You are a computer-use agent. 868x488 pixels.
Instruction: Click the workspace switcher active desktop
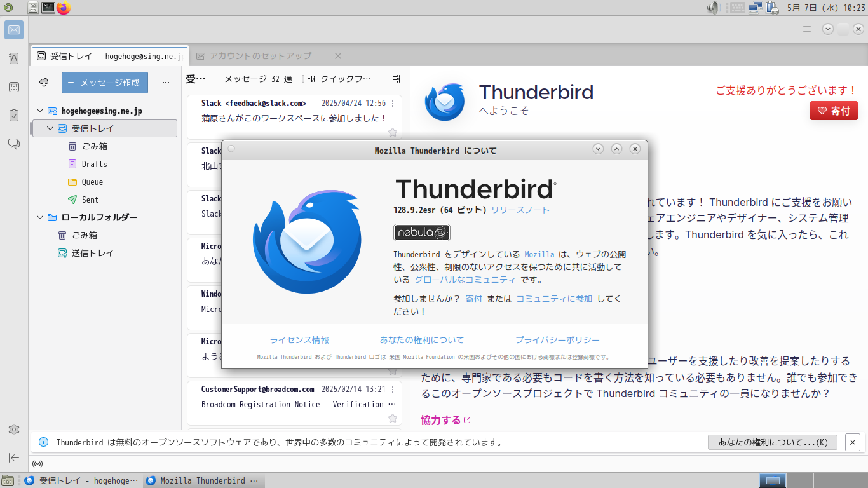773,480
